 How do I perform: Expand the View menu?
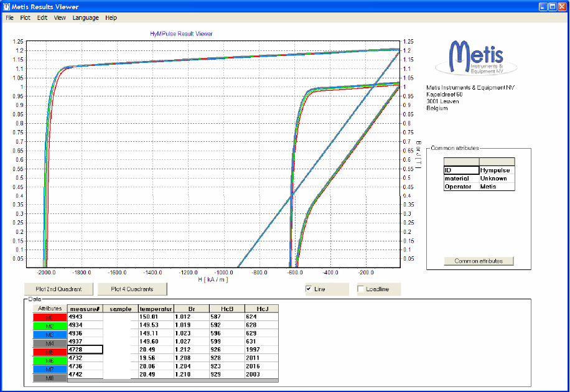point(60,18)
